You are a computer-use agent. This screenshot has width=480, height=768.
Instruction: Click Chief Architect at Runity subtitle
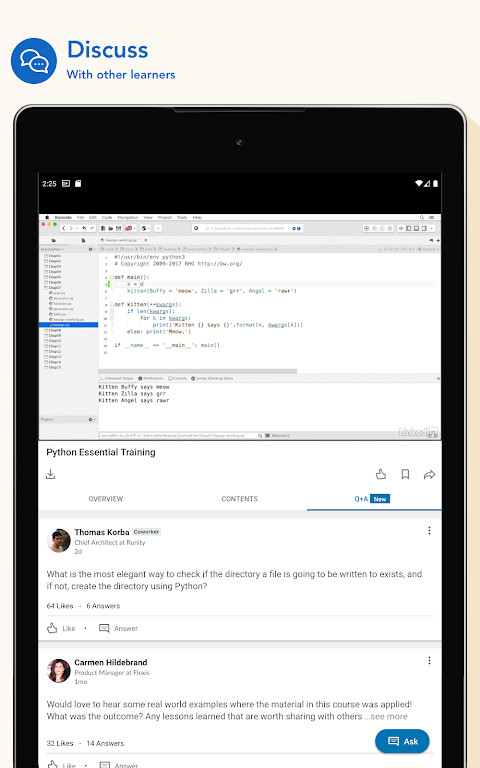click(110, 543)
